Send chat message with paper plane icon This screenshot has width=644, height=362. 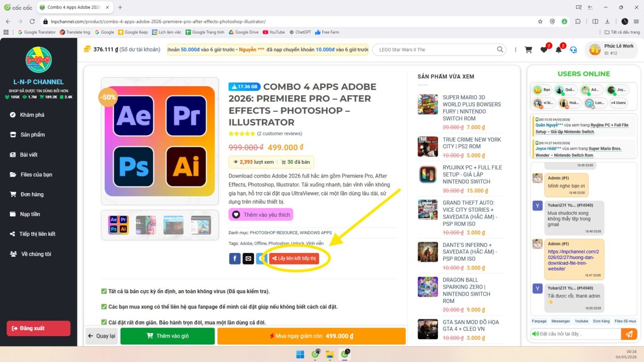[629, 334]
